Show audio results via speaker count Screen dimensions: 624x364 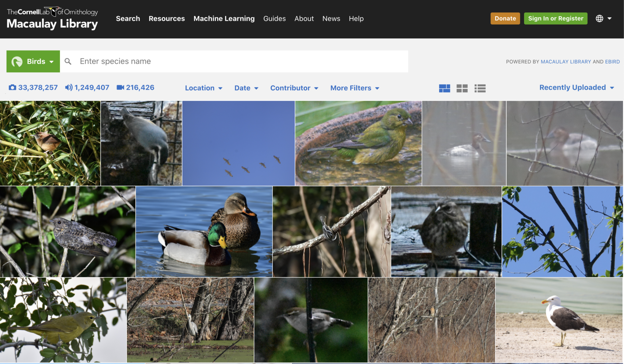click(x=87, y=88)
